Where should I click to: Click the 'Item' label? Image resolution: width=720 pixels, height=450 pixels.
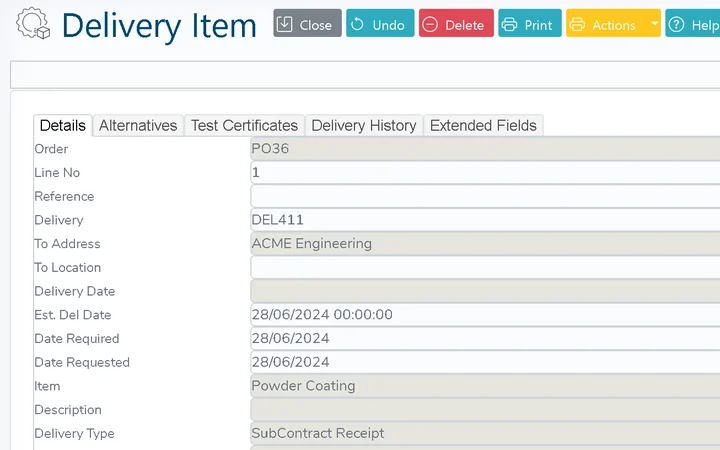tap(47, 386)
